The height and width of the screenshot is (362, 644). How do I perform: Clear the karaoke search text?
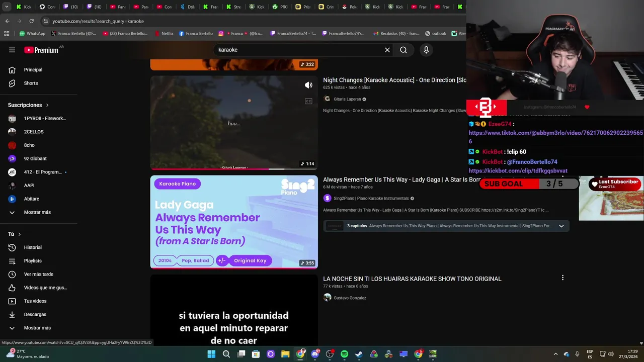click(x=387, y=50)
